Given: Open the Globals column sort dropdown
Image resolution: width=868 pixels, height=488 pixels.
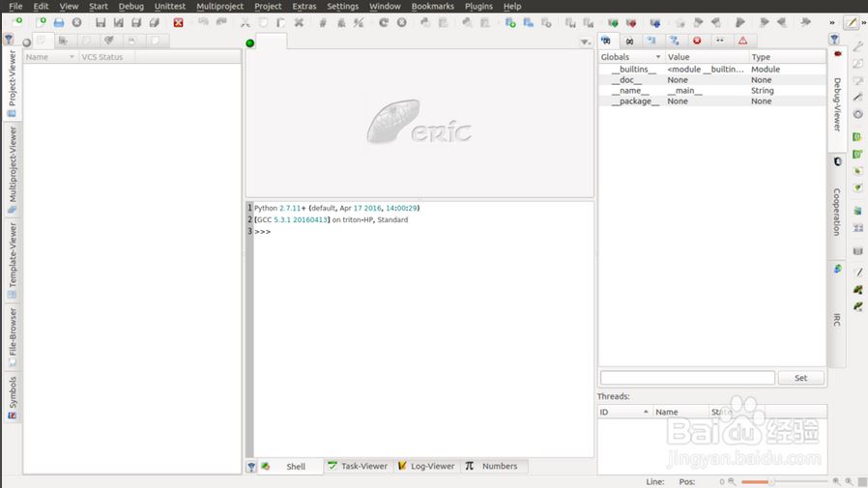Looking at the screenshot, I should click(658, 57).
